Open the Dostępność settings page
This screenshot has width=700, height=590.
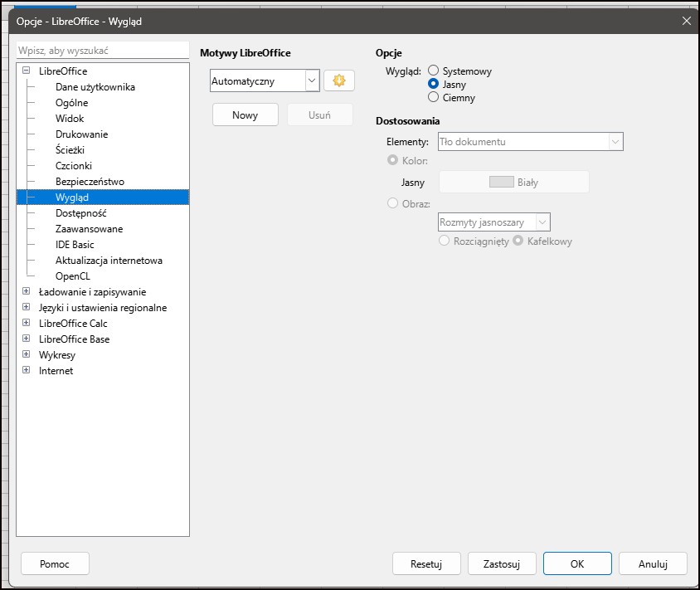[80, 213]
